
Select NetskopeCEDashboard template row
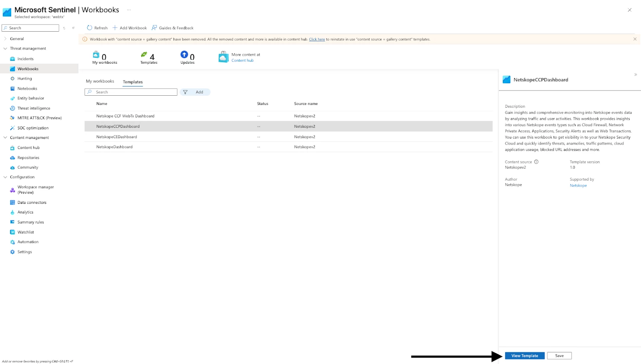pos(288,137)
